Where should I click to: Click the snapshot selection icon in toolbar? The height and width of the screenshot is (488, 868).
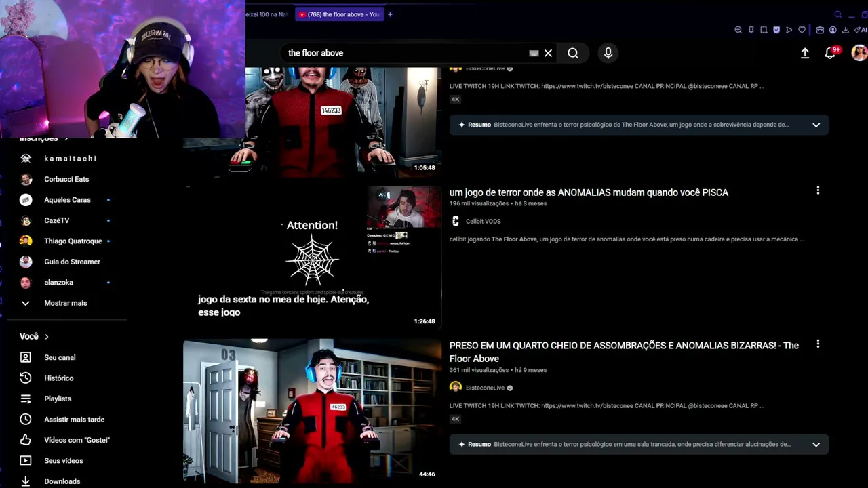tap(764, 30)
